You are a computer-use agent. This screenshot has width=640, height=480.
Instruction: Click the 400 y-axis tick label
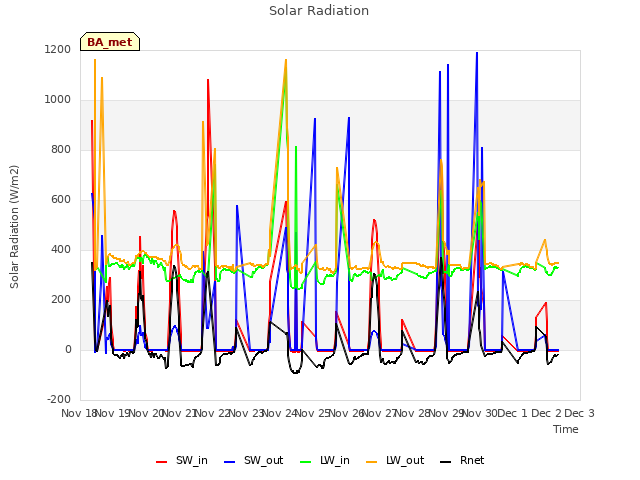(x=61, y=250)
